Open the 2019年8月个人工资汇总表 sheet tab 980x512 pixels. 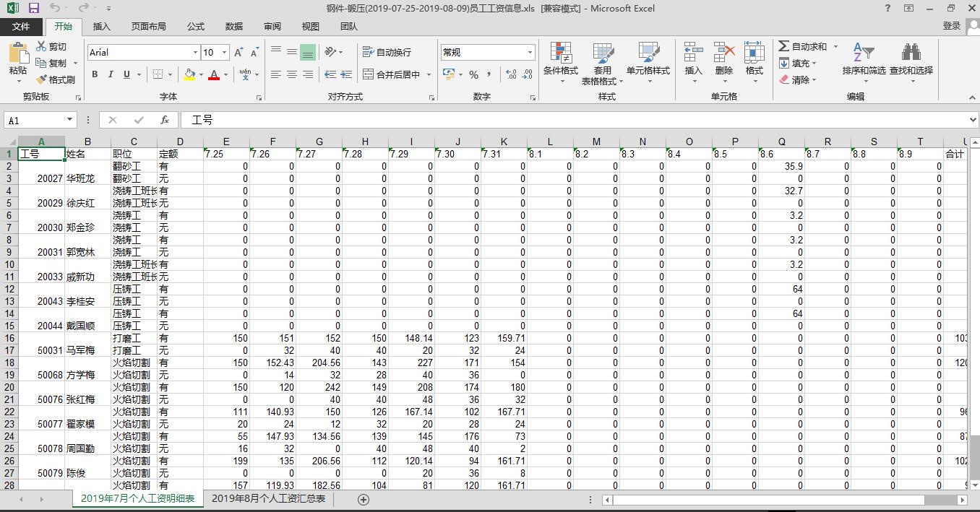[268, 499]
